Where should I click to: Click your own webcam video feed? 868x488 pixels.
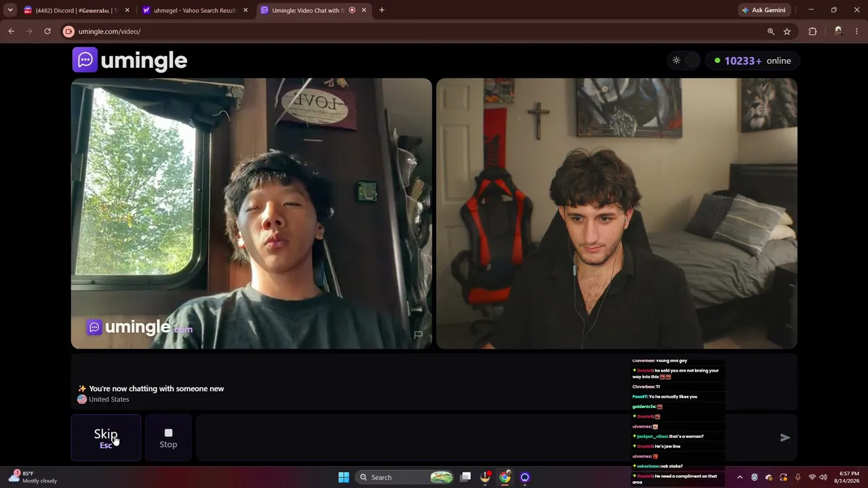616,213
